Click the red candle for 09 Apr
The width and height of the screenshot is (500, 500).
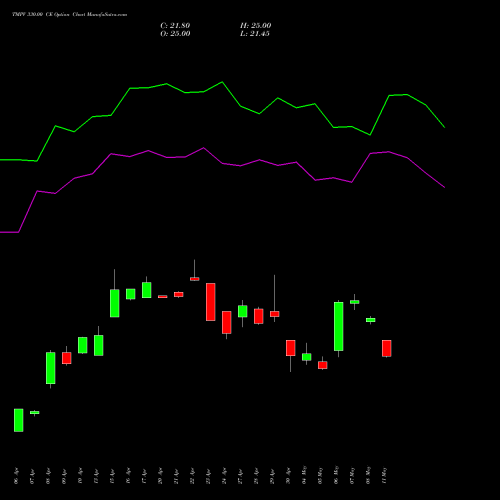tap(67, 358)
